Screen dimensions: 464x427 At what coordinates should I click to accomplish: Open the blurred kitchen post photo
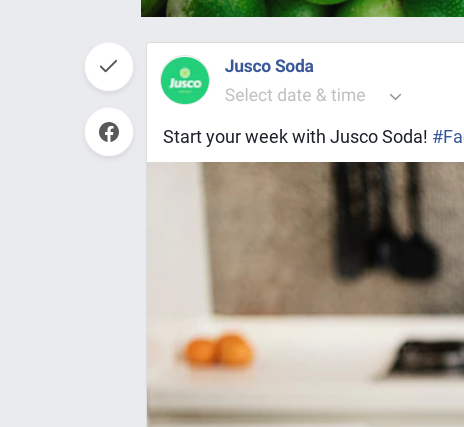coord(305,294)
